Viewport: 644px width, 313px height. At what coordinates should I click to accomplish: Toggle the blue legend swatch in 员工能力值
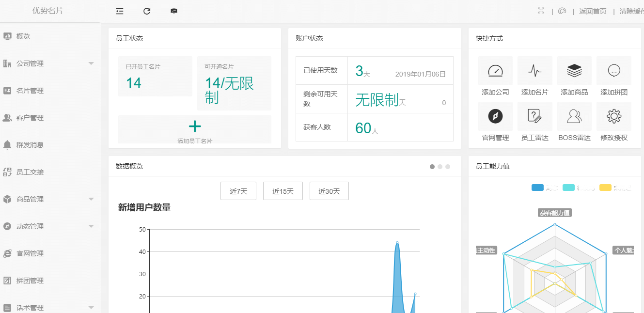(537, 188)
